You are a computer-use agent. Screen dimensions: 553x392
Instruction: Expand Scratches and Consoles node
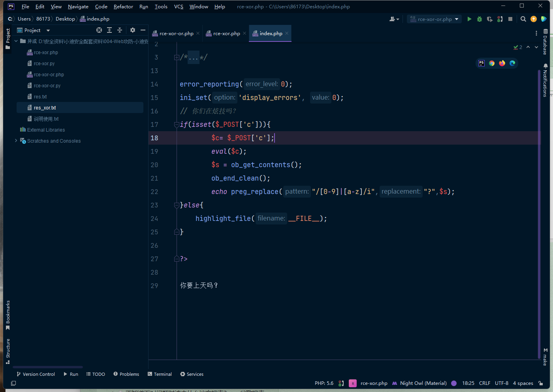(16, 141)
